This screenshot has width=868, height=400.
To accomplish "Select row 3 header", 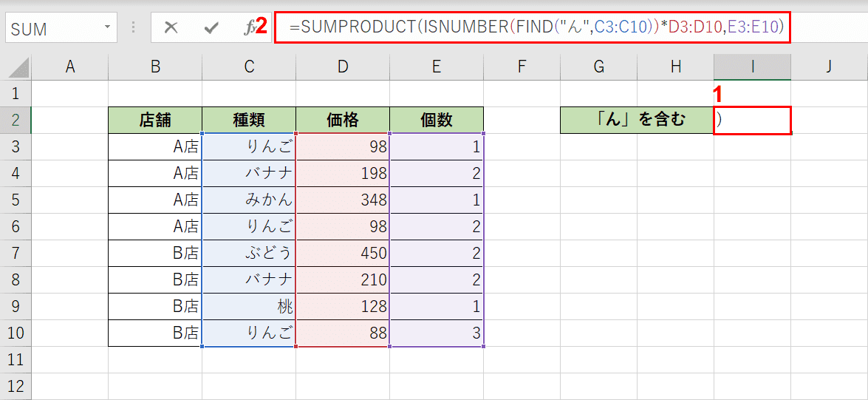I will 16,147.
